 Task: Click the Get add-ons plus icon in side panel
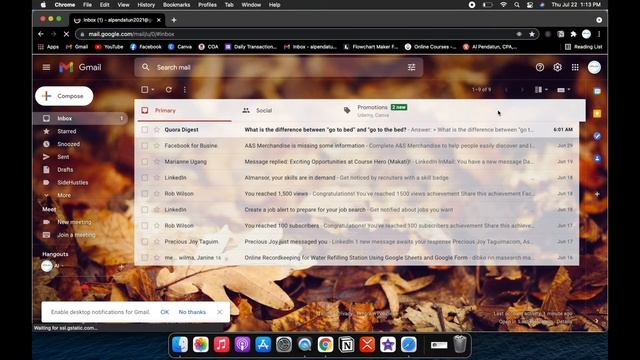[x=597, y=194]
